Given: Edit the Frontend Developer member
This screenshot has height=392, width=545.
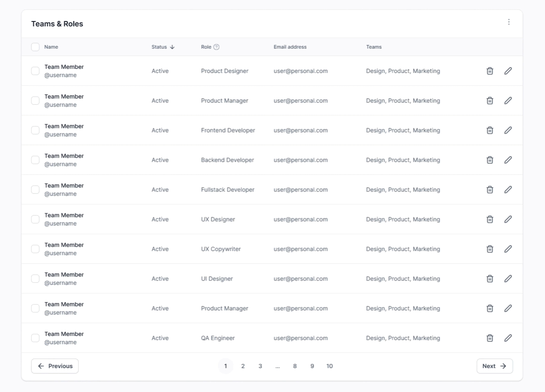Looking at the screenshot, I should tap(508, 130).
